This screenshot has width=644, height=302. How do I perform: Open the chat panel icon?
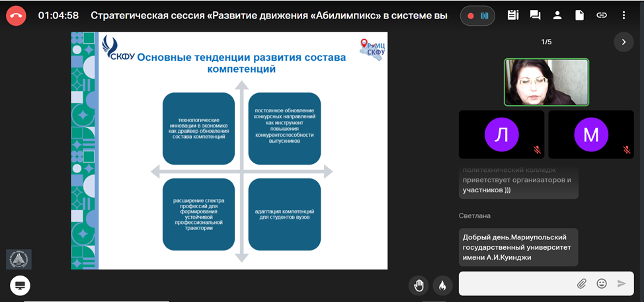click(535, 15)
